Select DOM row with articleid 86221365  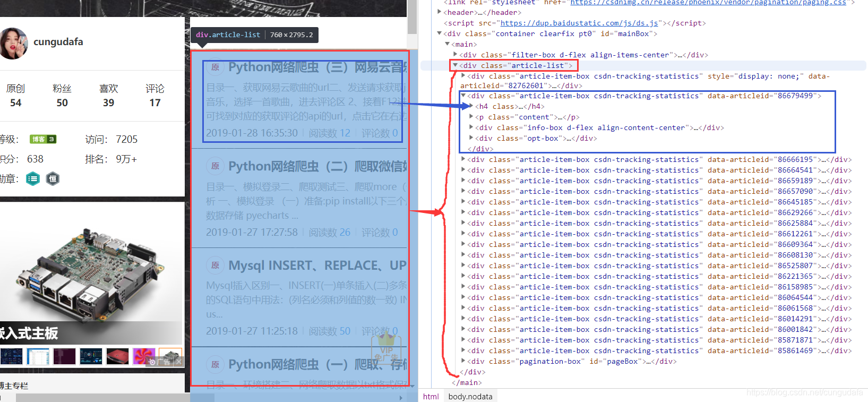659,276
